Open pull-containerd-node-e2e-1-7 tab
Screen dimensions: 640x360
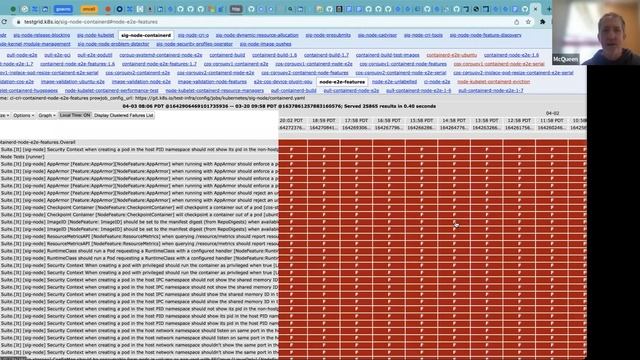(491, 91)
